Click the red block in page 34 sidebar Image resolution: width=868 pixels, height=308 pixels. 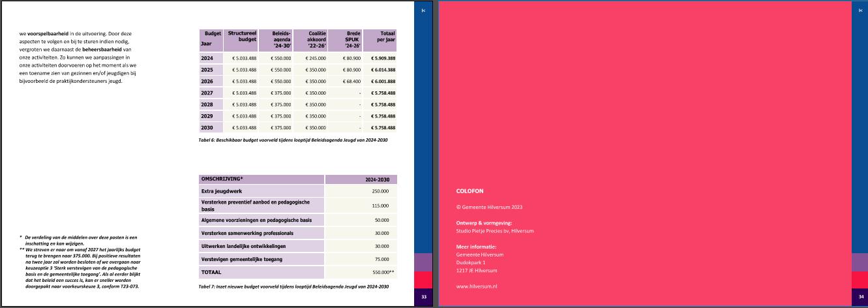860,279
